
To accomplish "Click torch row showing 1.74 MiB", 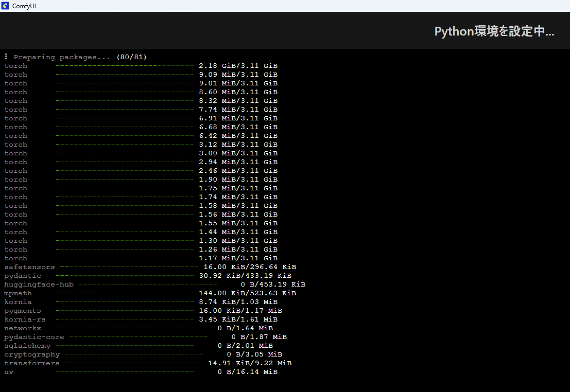I will click(141, 197).
